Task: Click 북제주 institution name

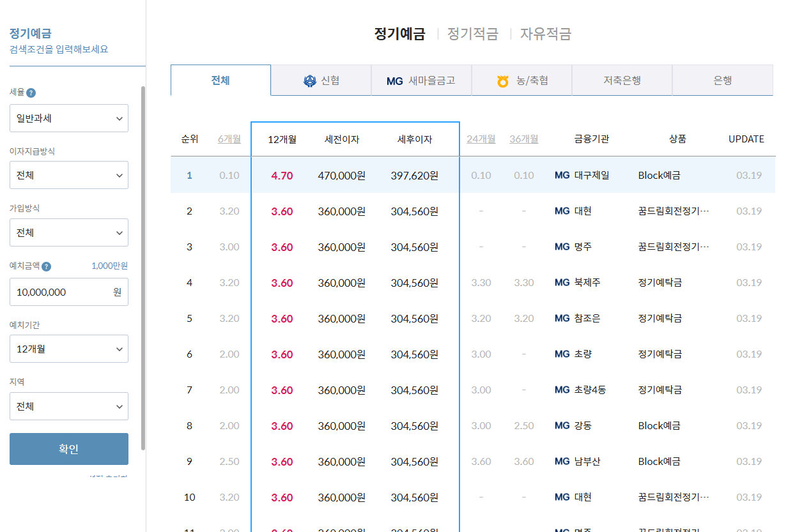Action: 587,282
